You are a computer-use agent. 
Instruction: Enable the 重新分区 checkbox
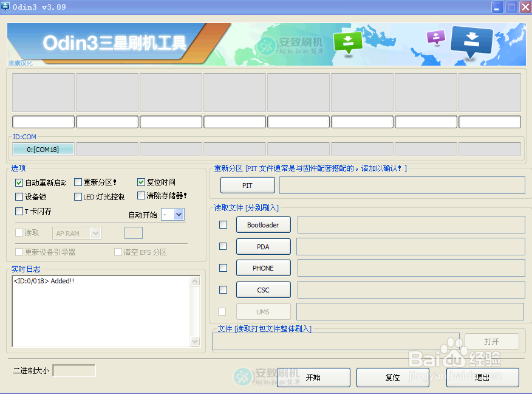click(78, 182)
